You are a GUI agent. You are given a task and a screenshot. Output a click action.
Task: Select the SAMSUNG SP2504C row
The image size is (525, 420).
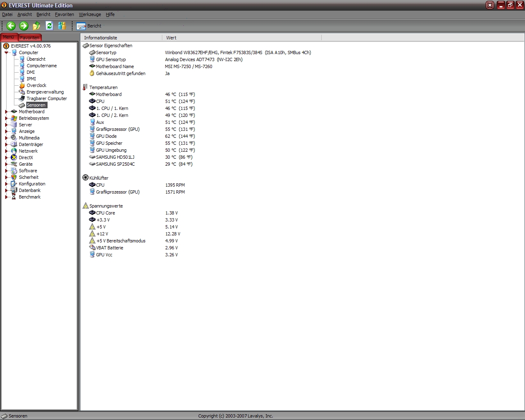tap(141, 164)
